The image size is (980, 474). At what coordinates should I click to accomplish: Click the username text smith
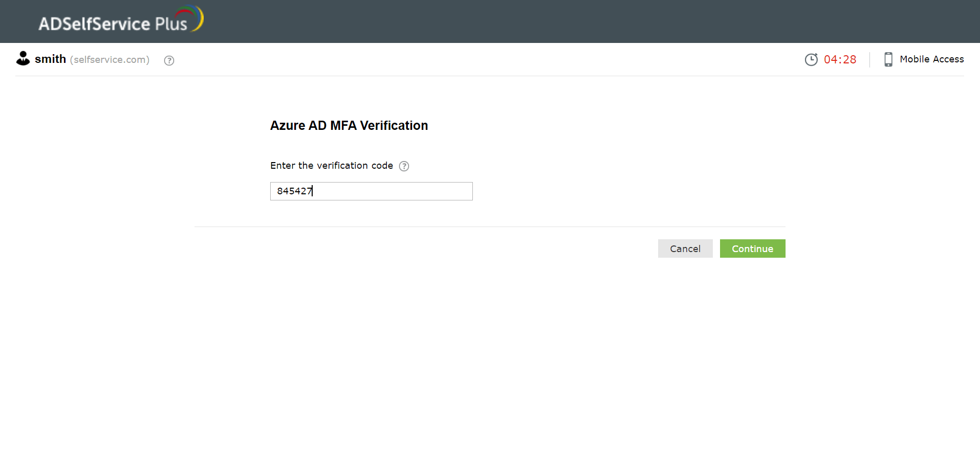pyautogui.click(x=50, y=59)
